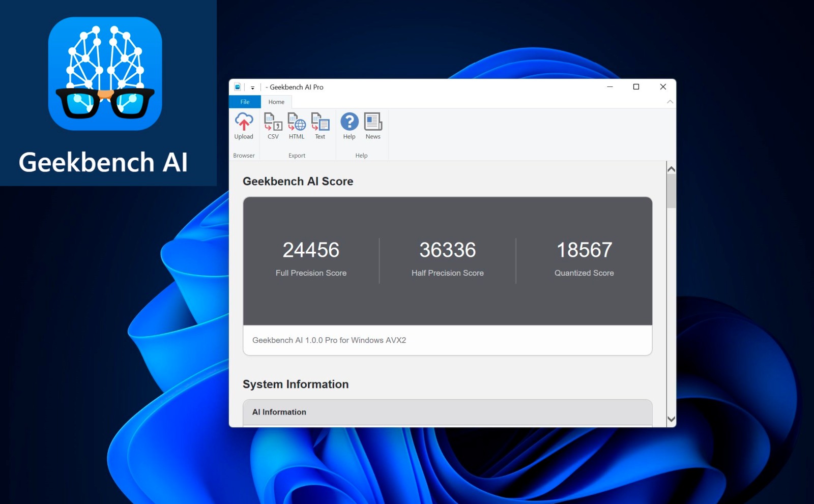Click the Geekbench app icon in title bar
This screenshot has width=814, height=504.
(238, 87)
